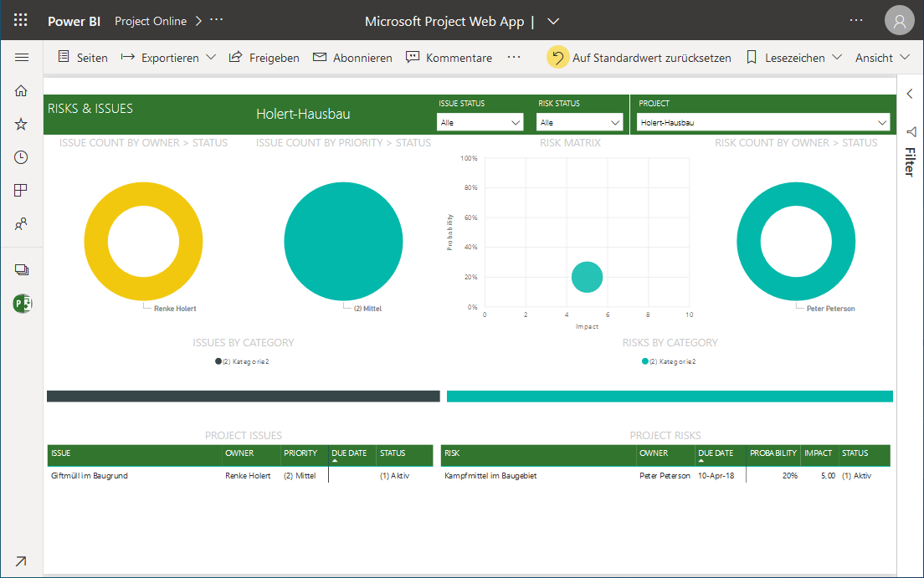Click the teal Risks by Category bar

click(x=670, y=396)
